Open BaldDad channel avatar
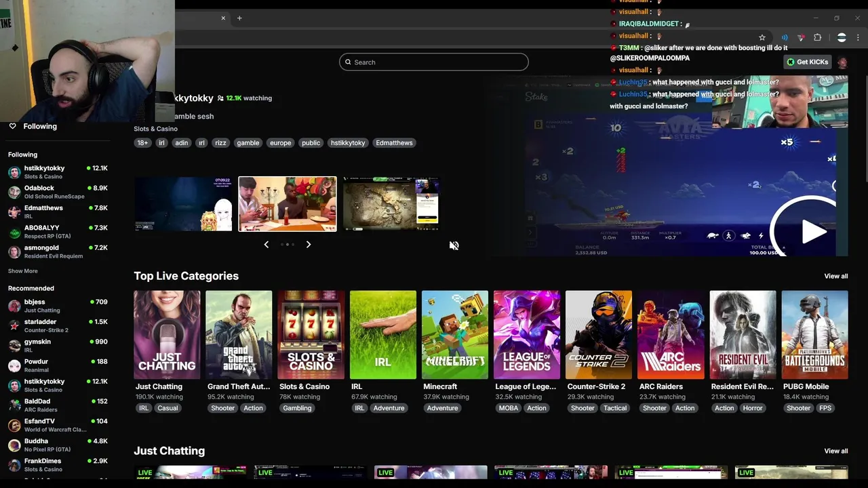Viewport: 868px width, 488px height. tap(14, 405)
